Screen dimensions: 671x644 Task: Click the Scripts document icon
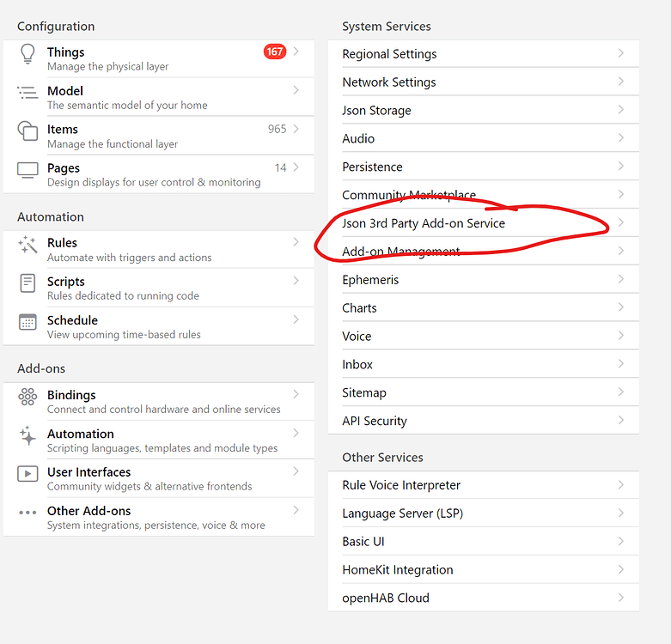coord(27,283)
